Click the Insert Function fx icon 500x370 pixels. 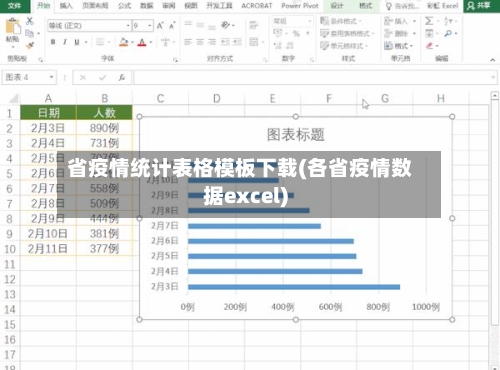(122, 78)
